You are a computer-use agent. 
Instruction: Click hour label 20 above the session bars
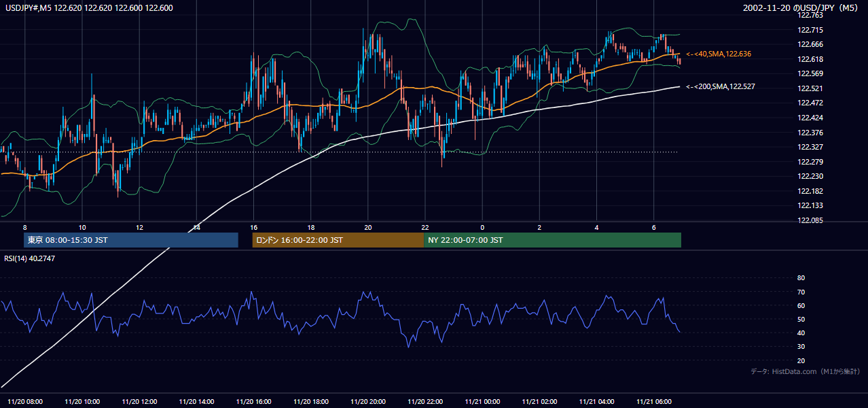tap(367, 227)
